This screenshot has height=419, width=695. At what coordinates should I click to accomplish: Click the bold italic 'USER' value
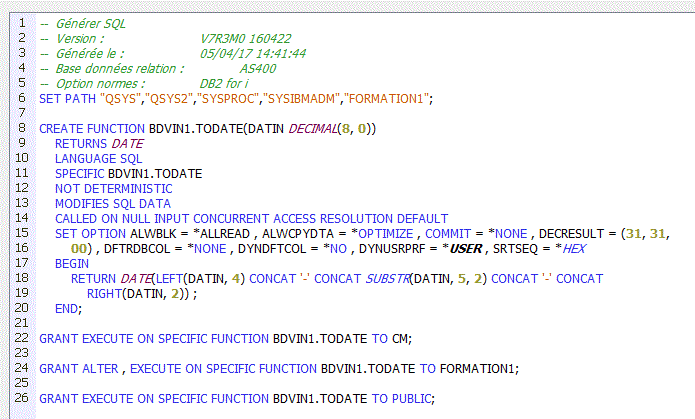466,249
